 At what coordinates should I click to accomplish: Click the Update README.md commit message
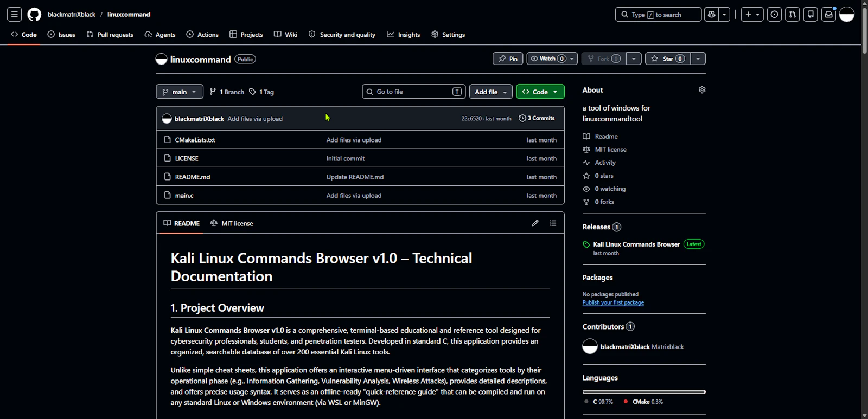click(x=355, y=177)
